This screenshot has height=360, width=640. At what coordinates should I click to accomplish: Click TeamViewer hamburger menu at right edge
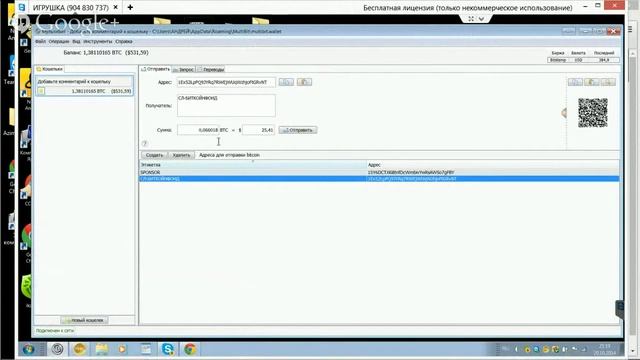tap(630, 30)
